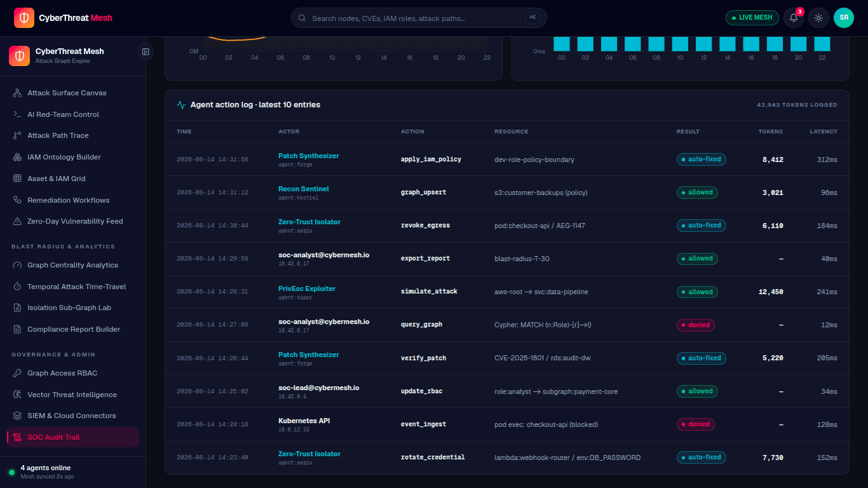Open the Patch Synthesizer actor at 14:31:58

tap(309, 156)
